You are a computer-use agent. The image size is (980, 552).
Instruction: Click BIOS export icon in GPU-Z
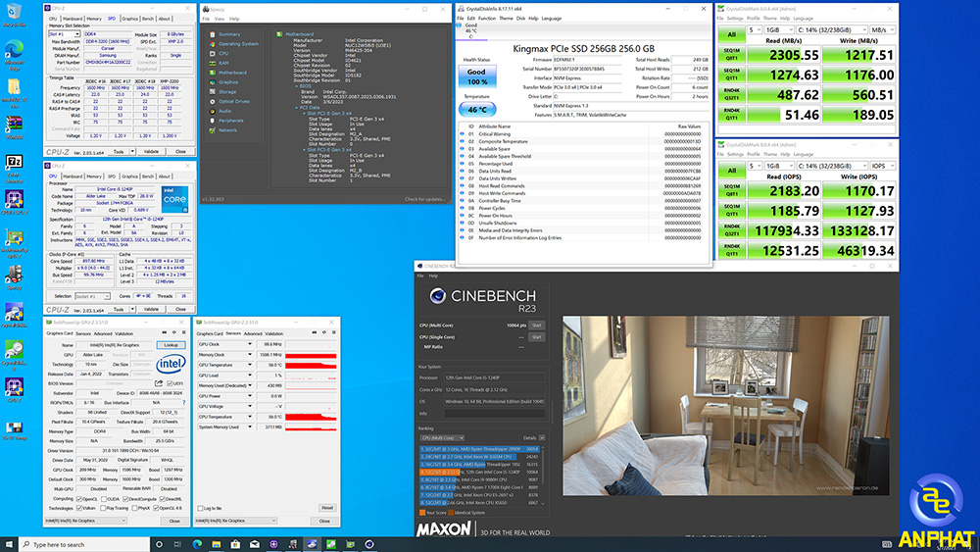tap(159, 383)
